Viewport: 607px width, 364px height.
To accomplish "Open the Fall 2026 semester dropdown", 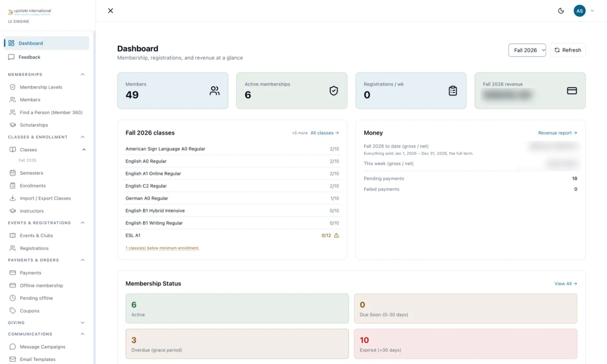I will click(x=527, y=50).
